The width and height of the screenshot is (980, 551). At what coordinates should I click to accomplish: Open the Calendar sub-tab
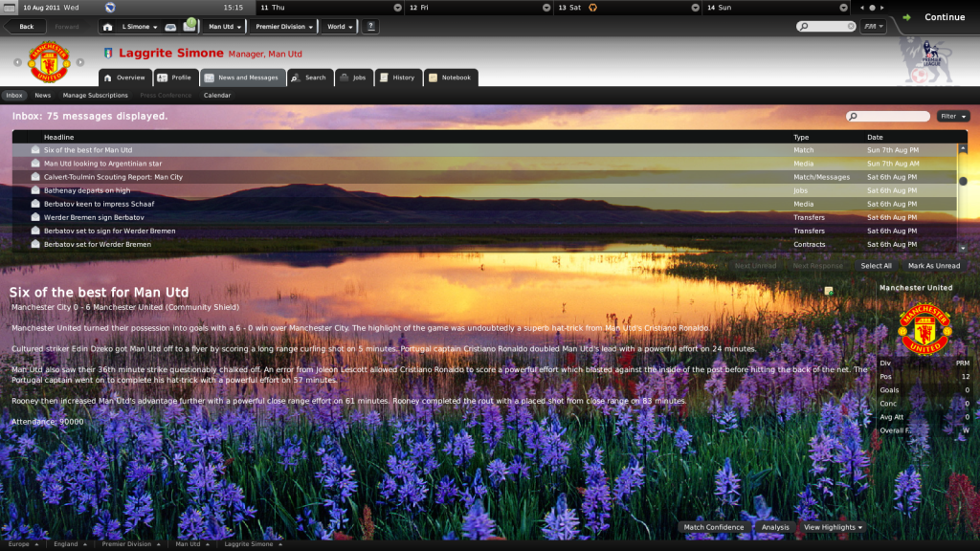point(217,96)
